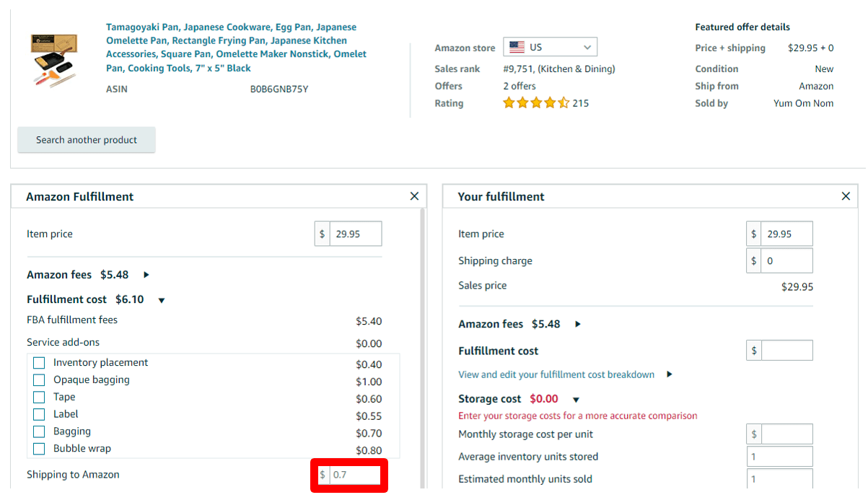
Task: Click the Estimated monthly units sold field
Action: (x=780, y=479)
